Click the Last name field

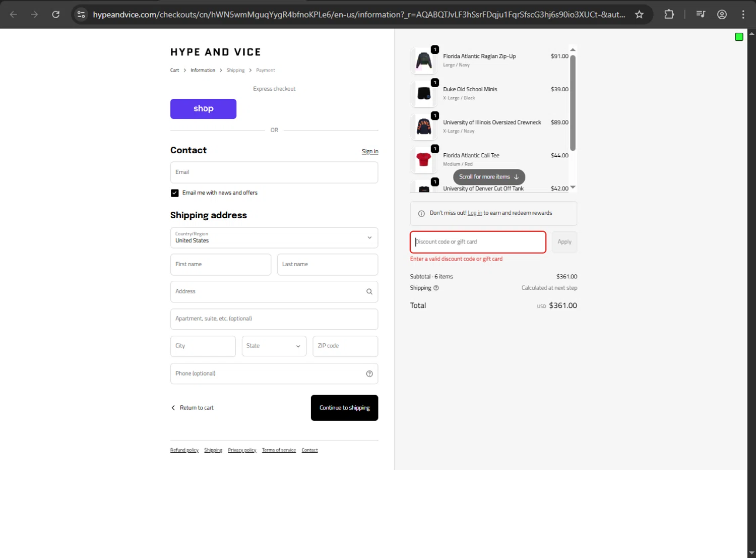(x=328, y=264)
